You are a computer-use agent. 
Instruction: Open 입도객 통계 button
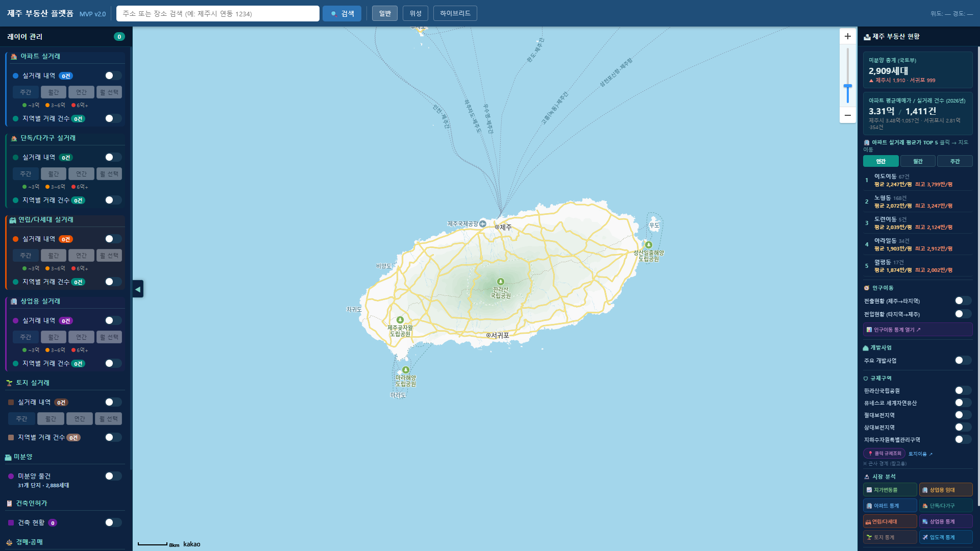946,537
